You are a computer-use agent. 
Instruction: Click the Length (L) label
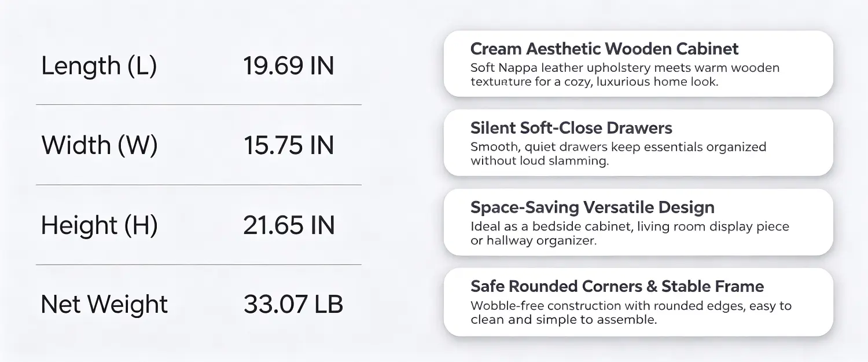(x=99, y=67)
